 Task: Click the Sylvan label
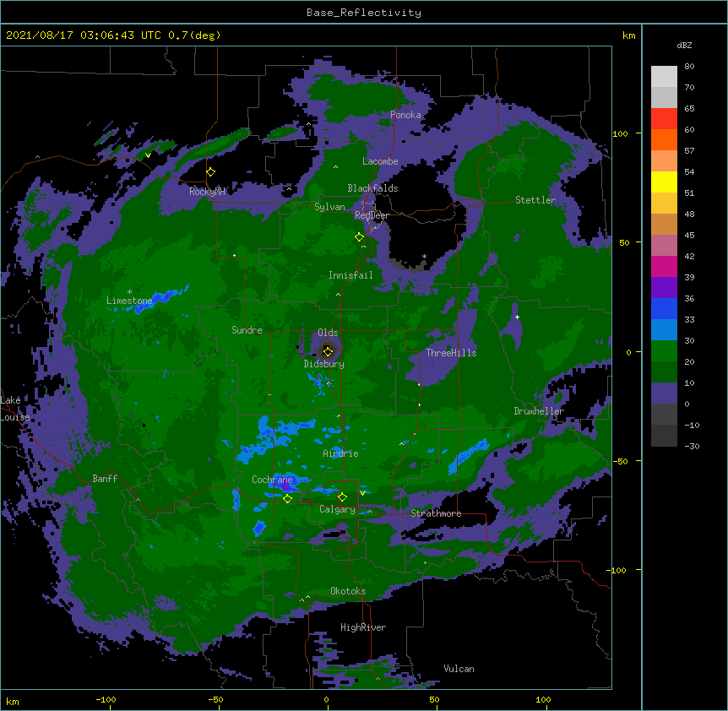(x=329, y=207)
